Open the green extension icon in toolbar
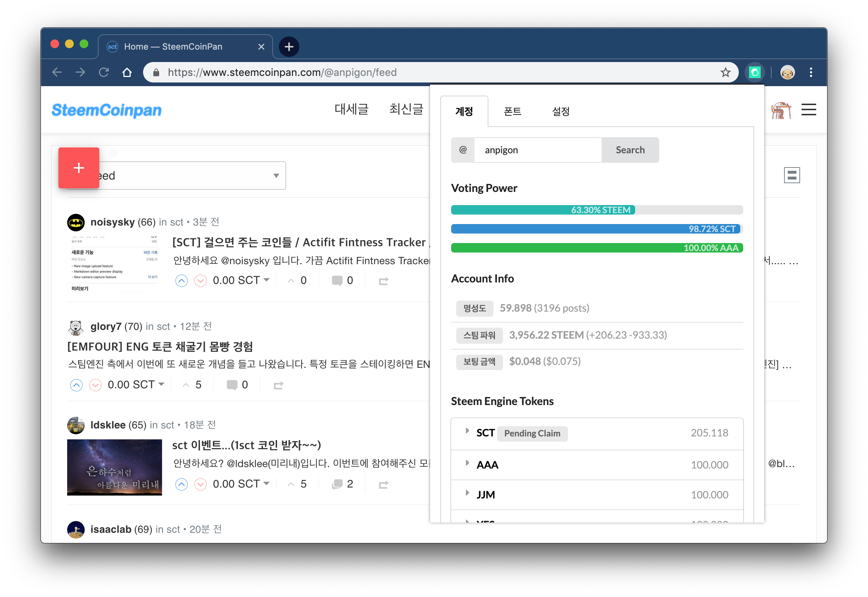This screenshot has height=597, width=868. (x=754, y=72)
